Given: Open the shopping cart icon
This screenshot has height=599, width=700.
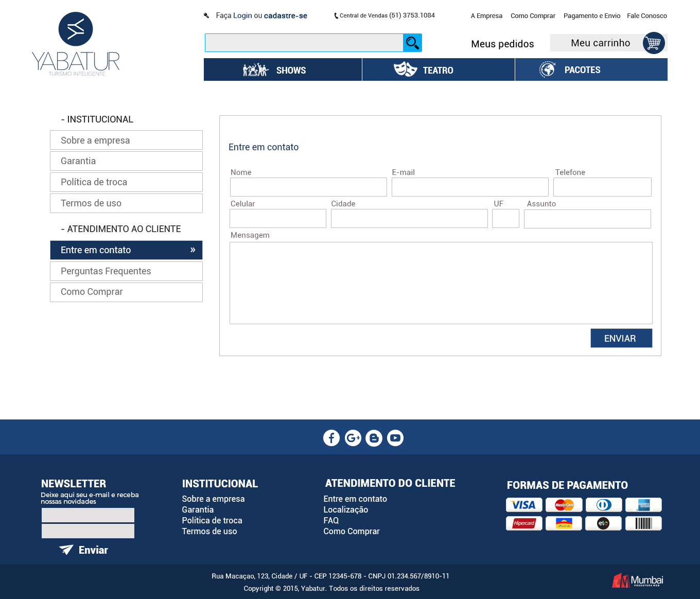Looking at the screenshot, I should click(x=653, y=43).
